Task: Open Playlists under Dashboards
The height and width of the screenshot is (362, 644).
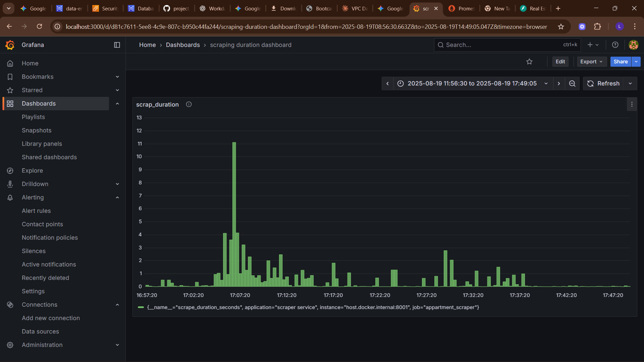Action: pyautogui.click(x=33, y=117)
